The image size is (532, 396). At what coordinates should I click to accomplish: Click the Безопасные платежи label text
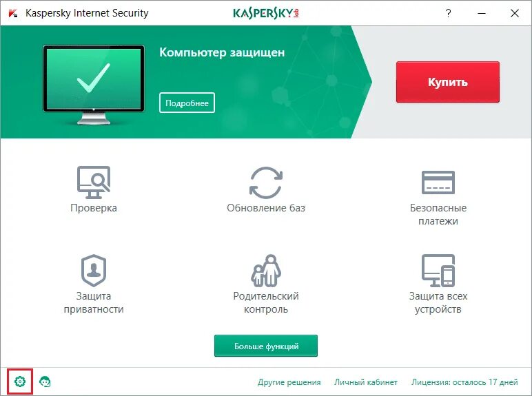coord(438,214)
